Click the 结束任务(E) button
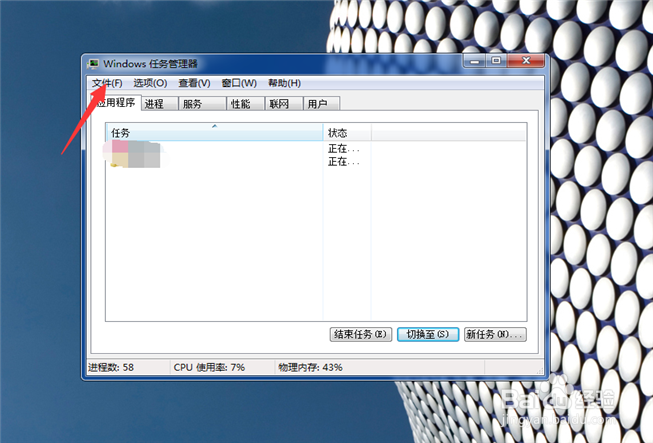The width and height of the screenshot is (653, 443). 361,334
